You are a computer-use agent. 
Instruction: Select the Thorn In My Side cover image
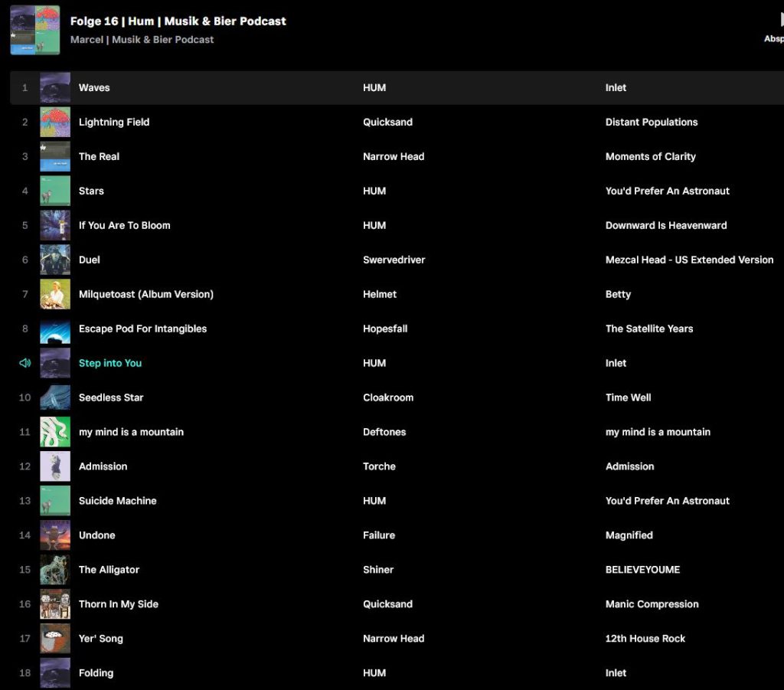pyautogui.click(x=55, y=604)
